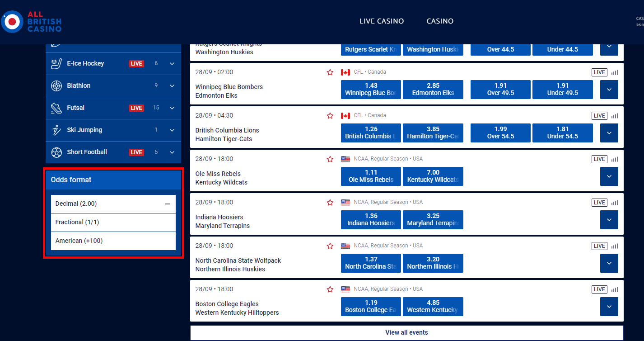Collapse Odds format list via minus icon
This screenshot has width=644, height=341.
[168, 204]
